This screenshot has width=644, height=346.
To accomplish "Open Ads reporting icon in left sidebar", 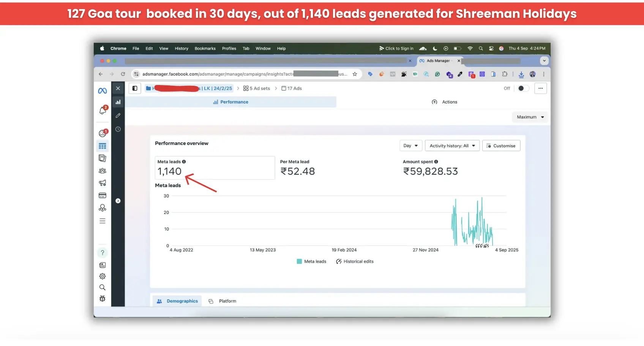I will (x=103, y=158).
